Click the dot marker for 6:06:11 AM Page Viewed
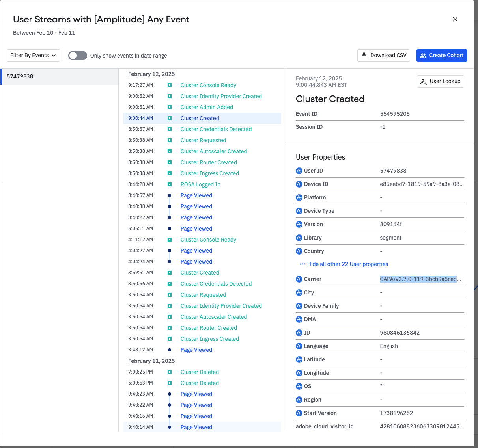The width and height of the screenshot is (478, 448). click(x=170, y=229)
